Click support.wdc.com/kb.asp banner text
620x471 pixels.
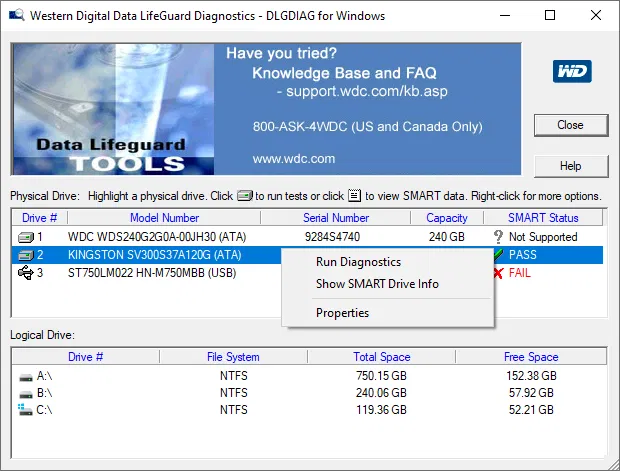point(367,91)
